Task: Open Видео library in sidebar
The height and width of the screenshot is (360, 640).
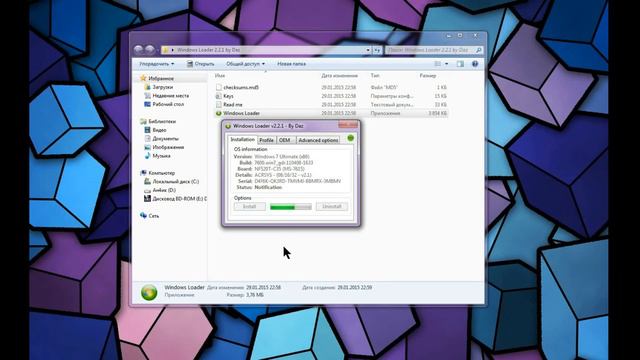Action: click(159, 130)
